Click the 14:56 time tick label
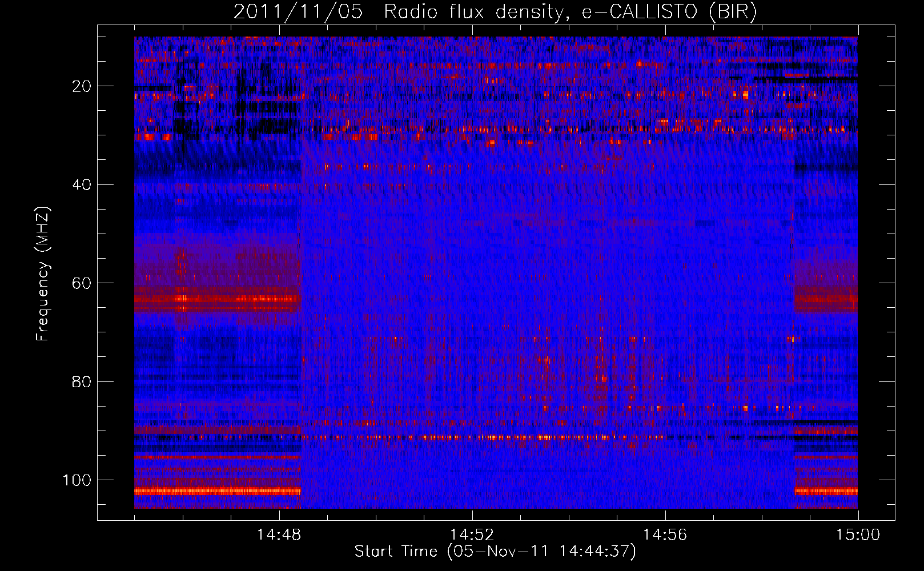Viewport: 924px width, 571px height. (665, 535)
